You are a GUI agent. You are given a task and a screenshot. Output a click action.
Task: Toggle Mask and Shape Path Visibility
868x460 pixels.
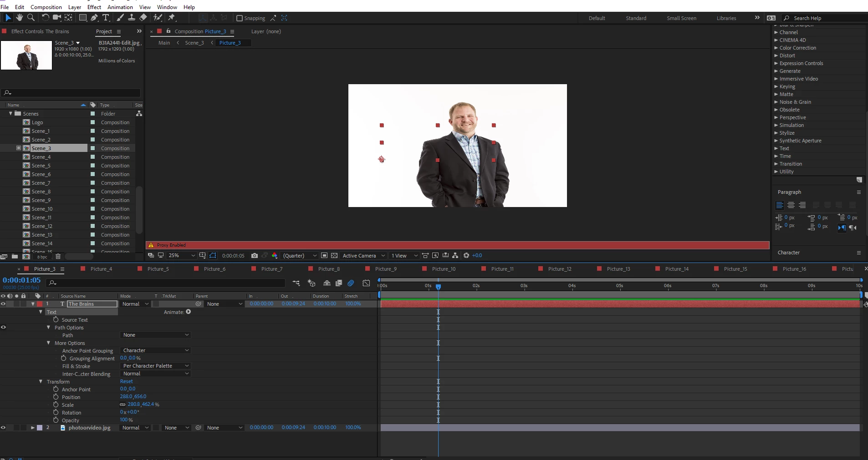pos(213,256)
